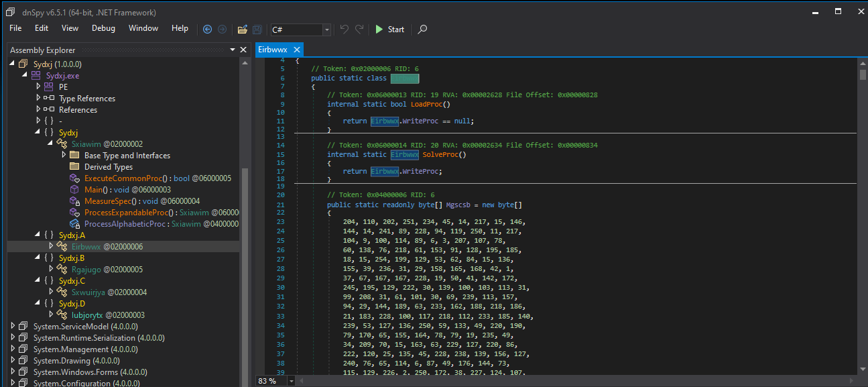Click the pin icon on Assembly Explorer
The width and height of the screenshot is (868, 387).
pos(232,50)
